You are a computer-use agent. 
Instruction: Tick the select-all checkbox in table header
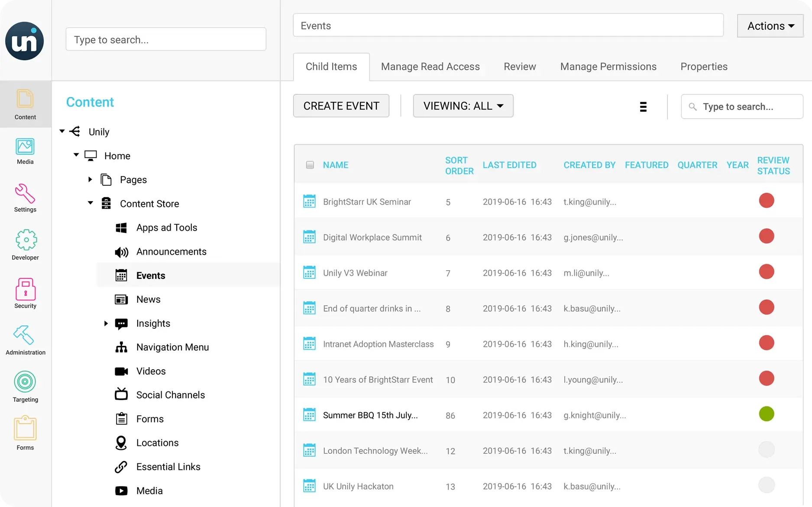tap(310, 165)
